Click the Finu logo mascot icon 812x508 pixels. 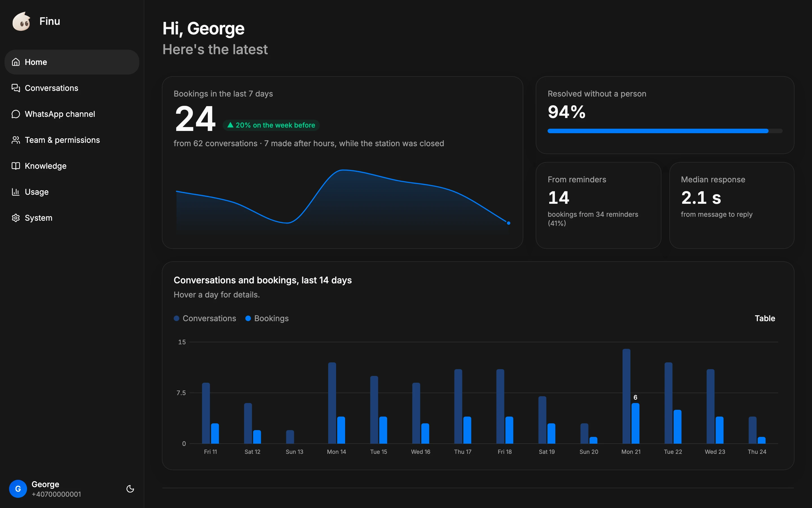click(x=21, y=21)
